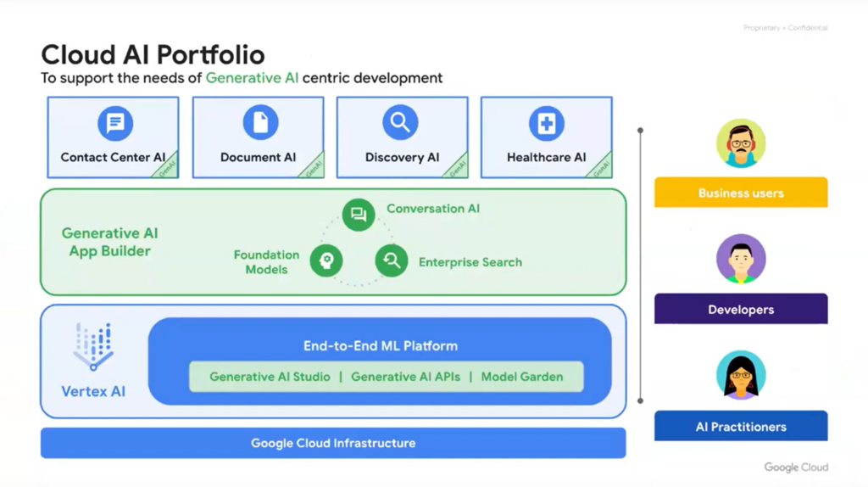868x487 pixels.
Task: Click the Document AI file icon
Action: click(260, 122)
